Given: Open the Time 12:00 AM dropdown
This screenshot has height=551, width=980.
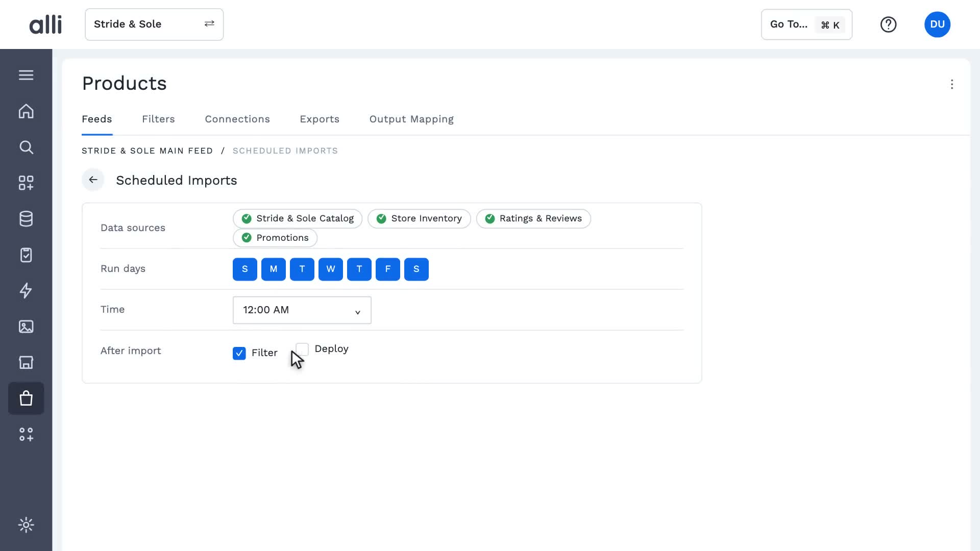Looking at the screenshot, I should 302,310.
